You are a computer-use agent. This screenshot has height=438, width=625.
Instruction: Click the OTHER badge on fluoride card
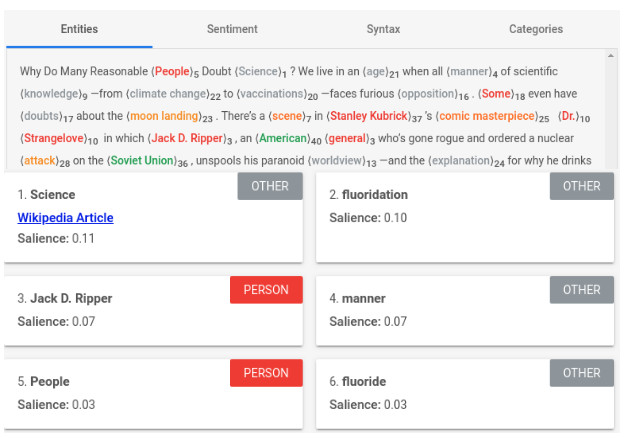[581, 373]
